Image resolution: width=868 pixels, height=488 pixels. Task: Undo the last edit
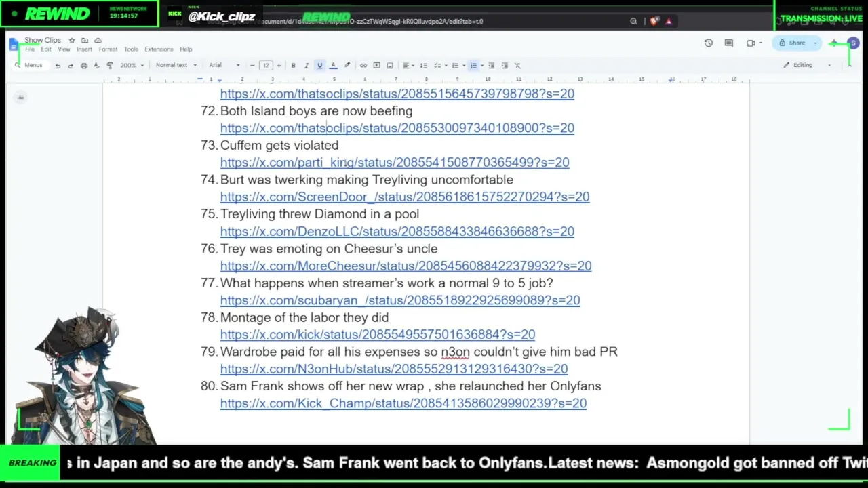pyautogui.click(x=58, y=66)
